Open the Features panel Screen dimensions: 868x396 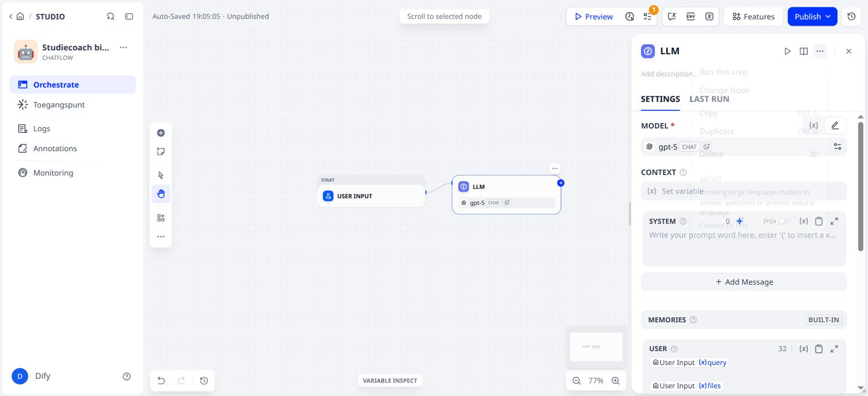click(753, 17)
